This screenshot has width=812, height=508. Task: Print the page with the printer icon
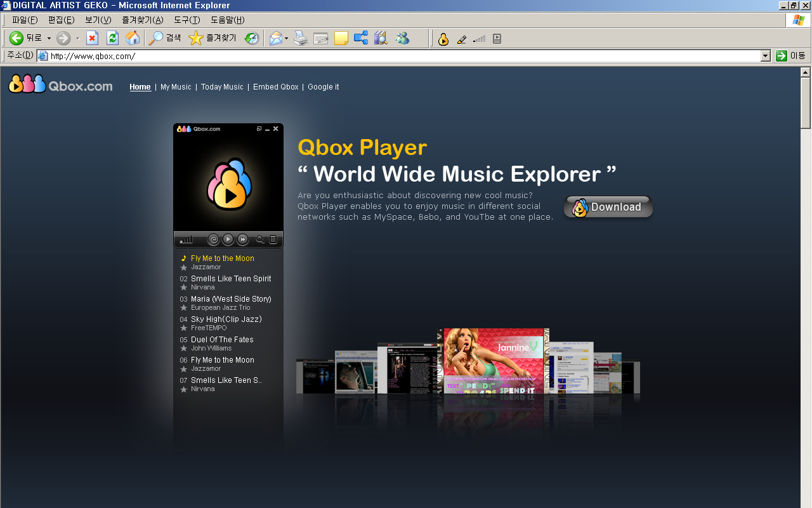click(x=301, y=38)
